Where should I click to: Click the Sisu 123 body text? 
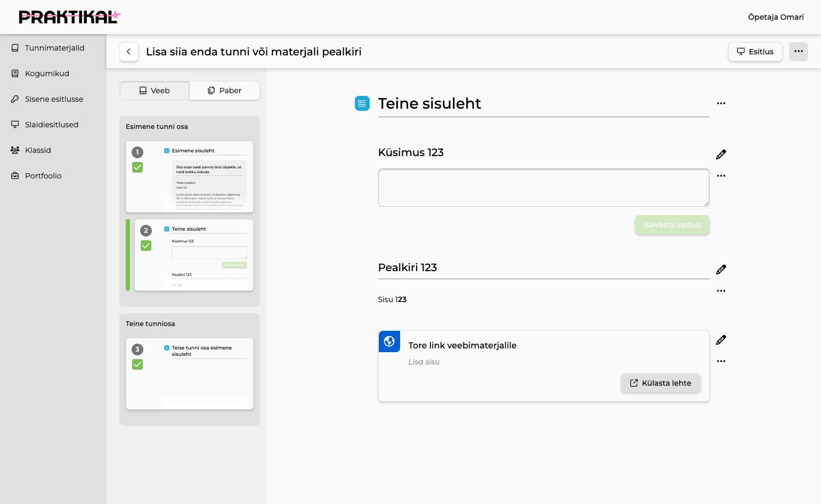[x=392, y=299]
